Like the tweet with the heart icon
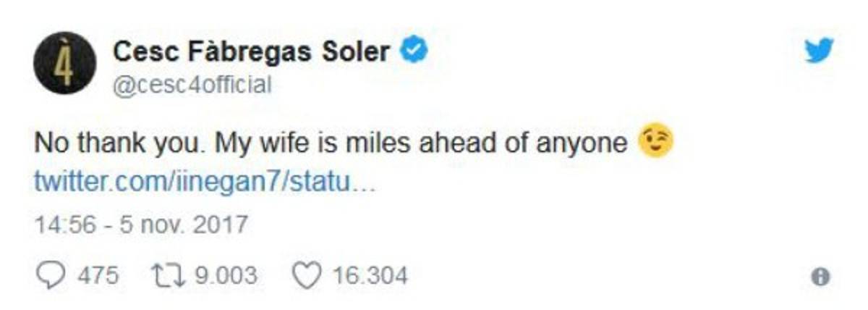Viewport: 868px width, 310px height. coord(307,275)
